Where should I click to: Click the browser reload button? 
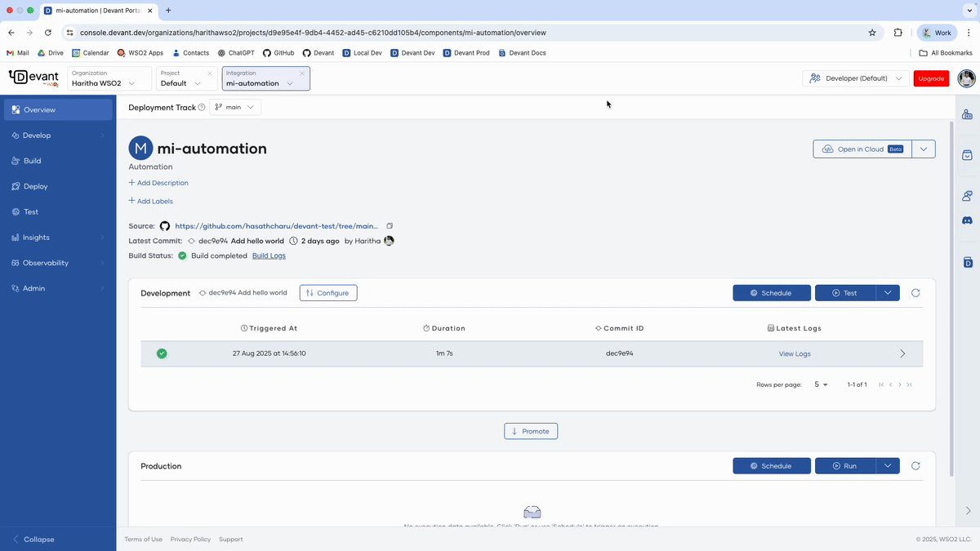point(48,33)
